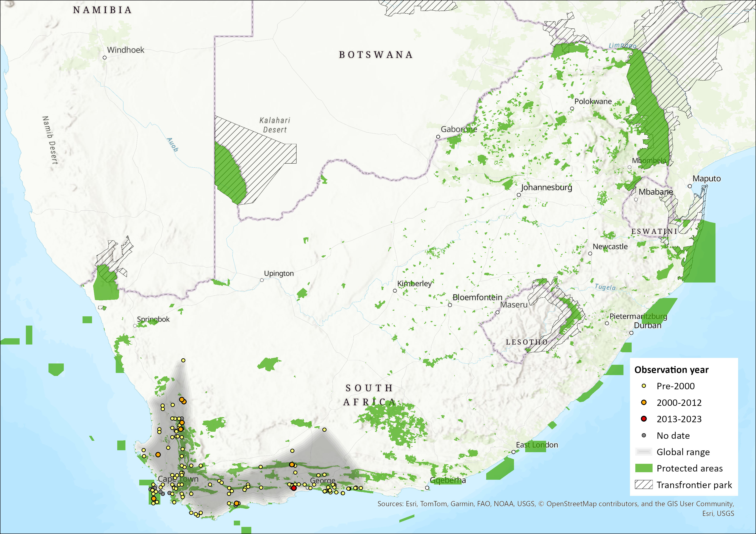Click the Kimberley city marker circle
Screen dimensions: 756x534
click(x=395, y=290)
